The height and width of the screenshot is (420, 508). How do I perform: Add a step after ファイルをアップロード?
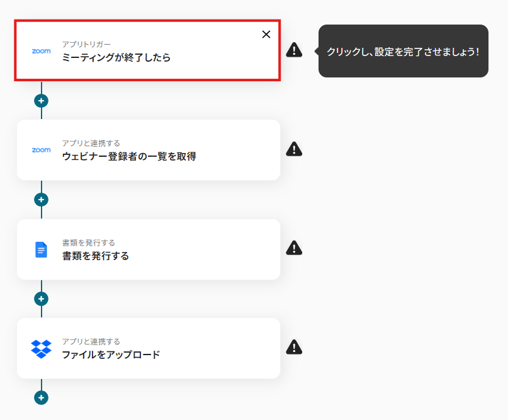42,398
